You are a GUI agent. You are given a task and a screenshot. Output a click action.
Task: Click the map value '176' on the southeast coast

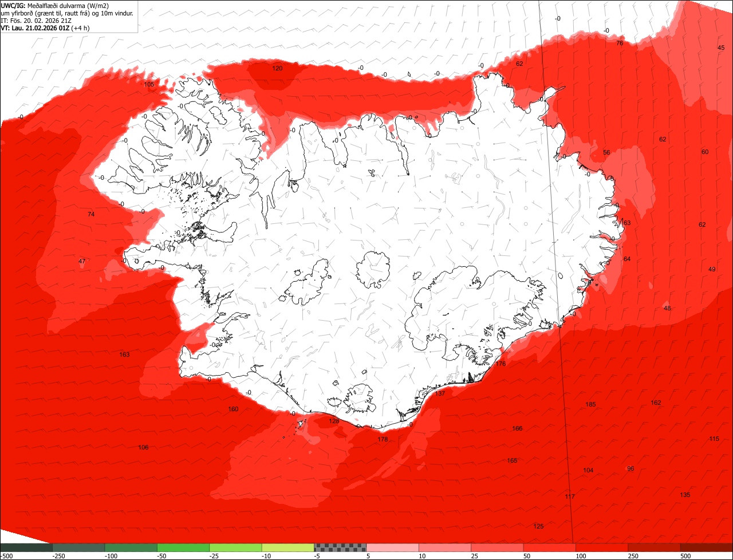point(501,364)
